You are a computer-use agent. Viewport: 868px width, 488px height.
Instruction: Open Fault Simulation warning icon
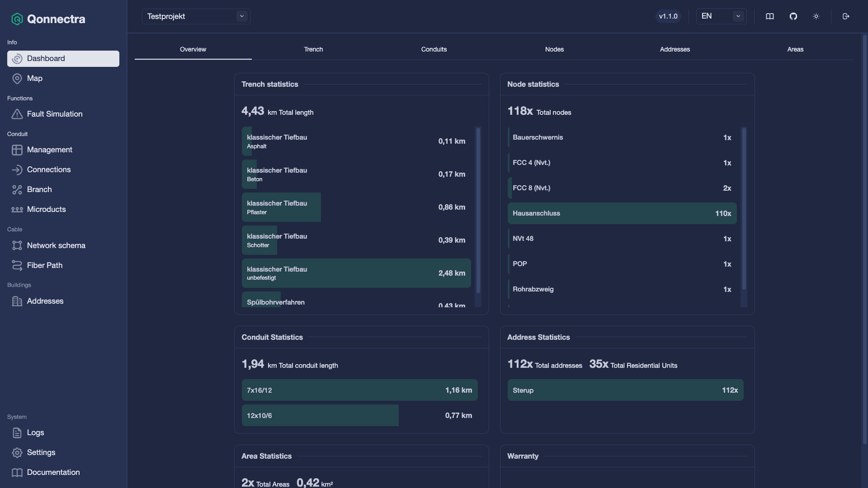(17, 114)
